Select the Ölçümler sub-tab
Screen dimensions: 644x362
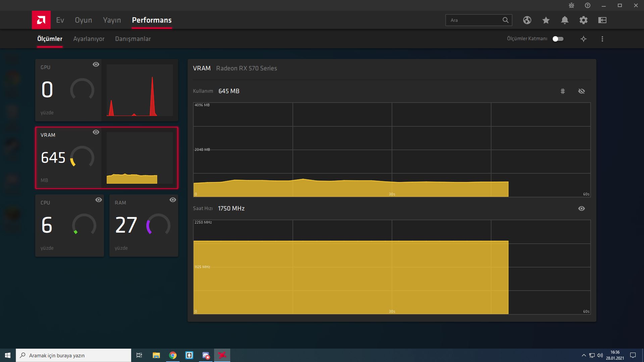point(50,39)
